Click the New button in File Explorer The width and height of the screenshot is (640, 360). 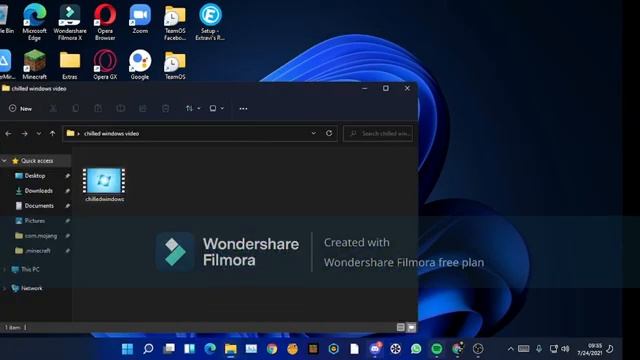coord(20,109)
